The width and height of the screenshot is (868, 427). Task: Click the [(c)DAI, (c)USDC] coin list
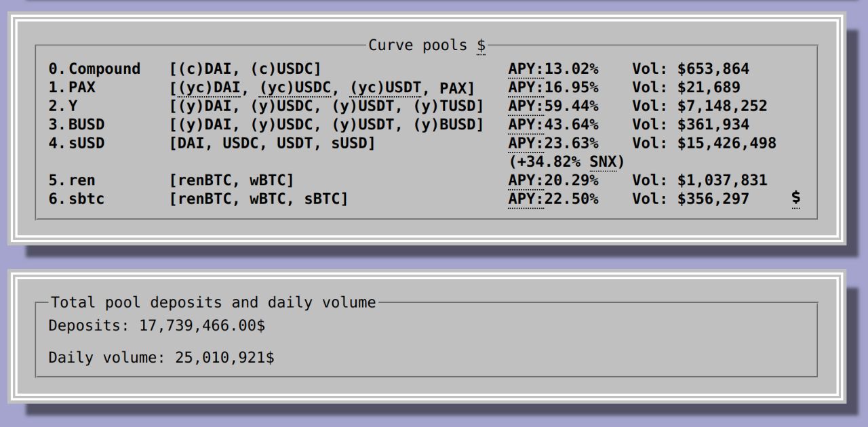tap(245, 69)
